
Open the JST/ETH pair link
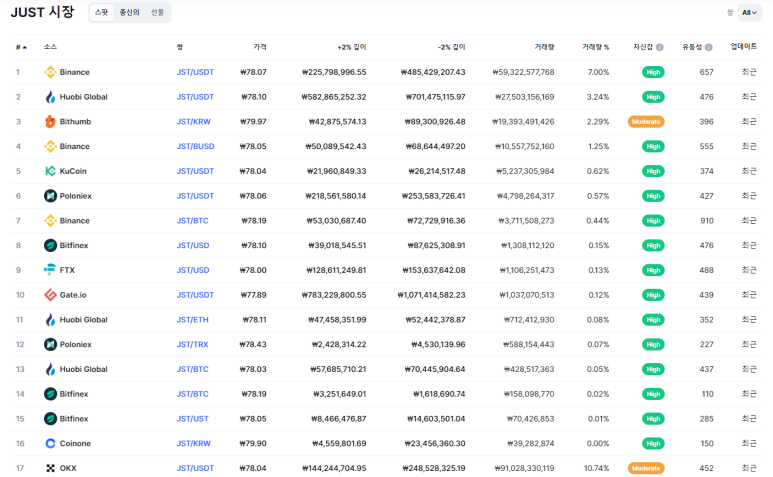click(193, 320)
